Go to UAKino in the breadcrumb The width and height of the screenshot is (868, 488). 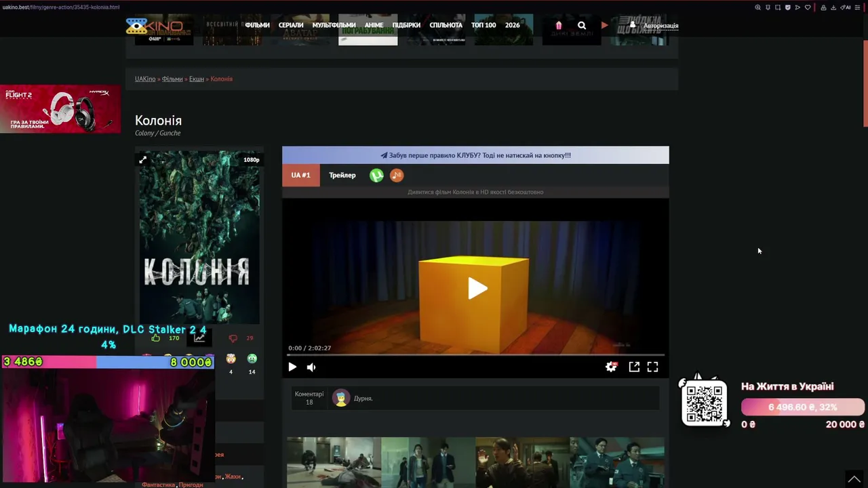[x=145, y=79]
